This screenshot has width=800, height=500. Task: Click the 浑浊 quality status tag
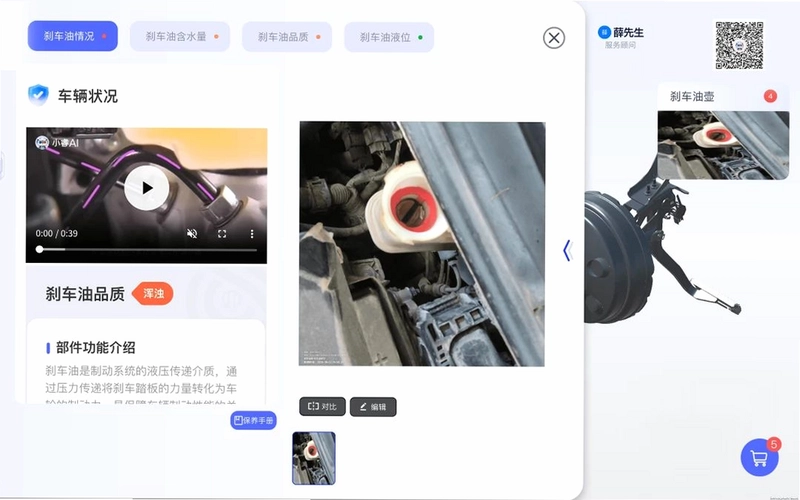153,293
